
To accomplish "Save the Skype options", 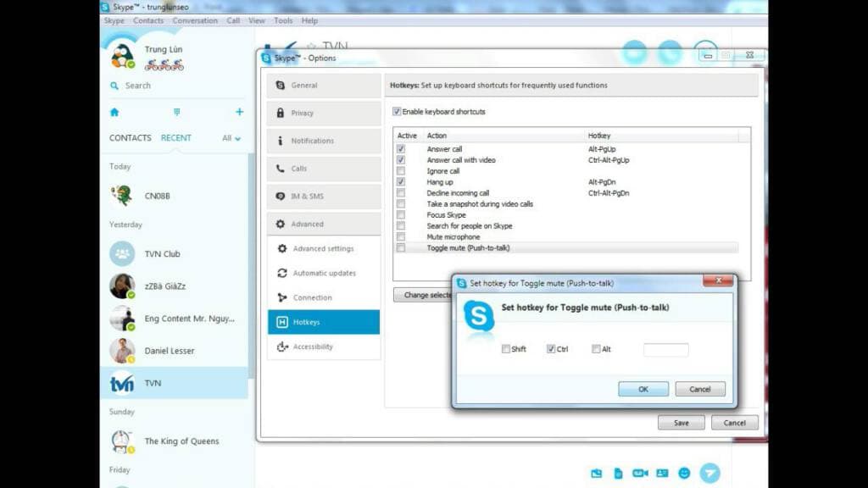I will point(682,423).
